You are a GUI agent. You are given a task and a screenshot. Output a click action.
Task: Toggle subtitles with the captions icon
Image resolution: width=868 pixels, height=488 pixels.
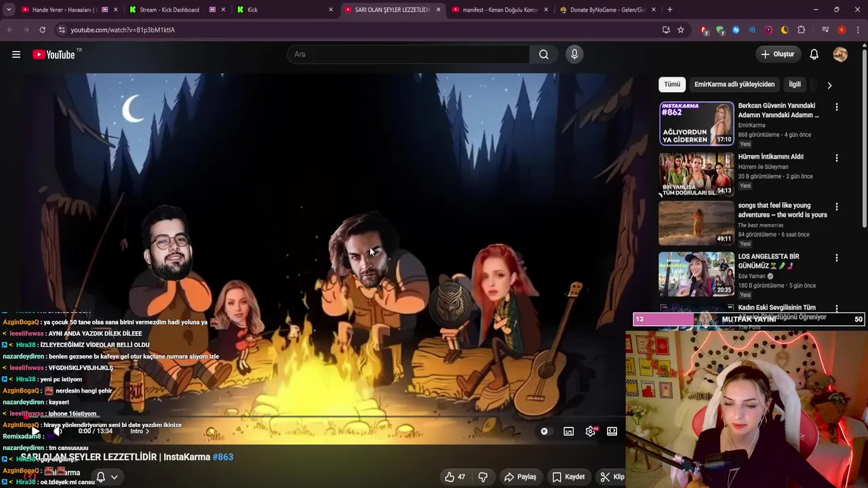click(x=568, y=431)
